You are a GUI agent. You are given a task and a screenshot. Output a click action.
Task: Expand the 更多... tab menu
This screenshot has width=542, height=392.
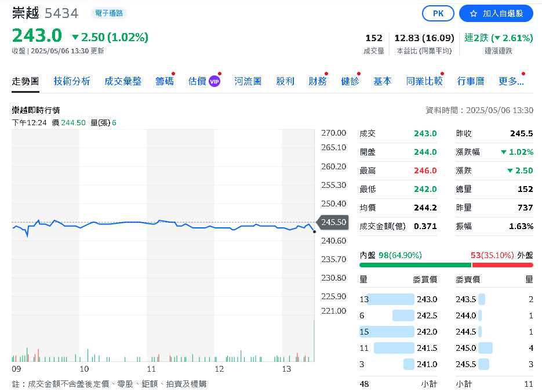511,81
